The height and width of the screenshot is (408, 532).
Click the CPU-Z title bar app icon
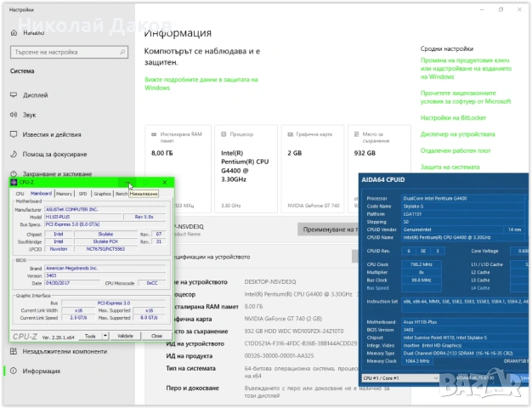tap(14, 182)
